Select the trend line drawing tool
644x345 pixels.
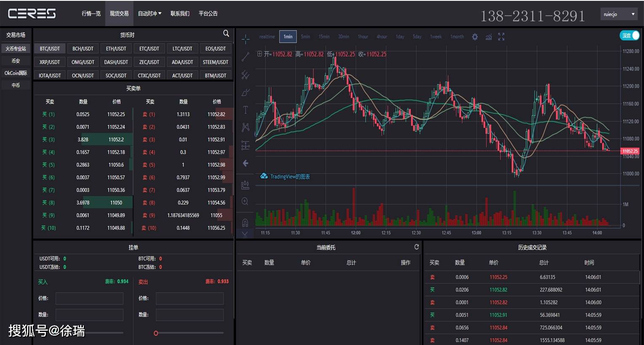pyautogui.click(x=246, y=57)
